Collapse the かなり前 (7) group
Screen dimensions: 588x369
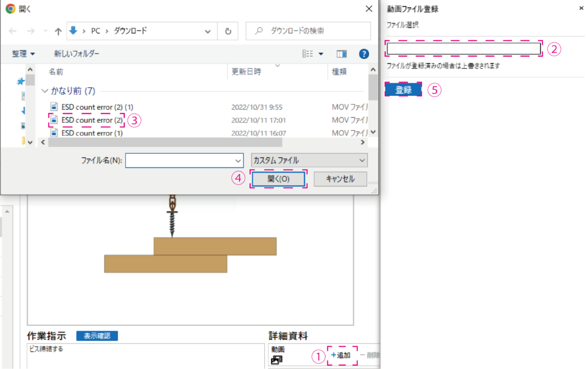(x=45, y=91)
